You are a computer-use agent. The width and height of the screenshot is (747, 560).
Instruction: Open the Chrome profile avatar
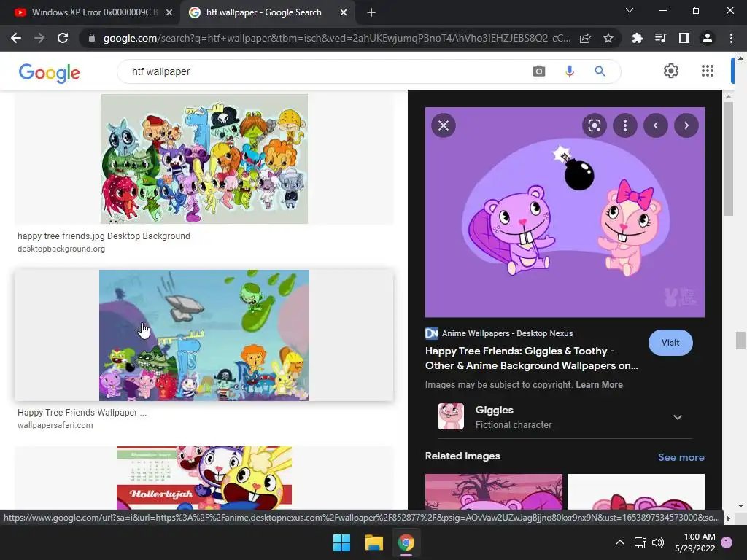pos(708,38)
